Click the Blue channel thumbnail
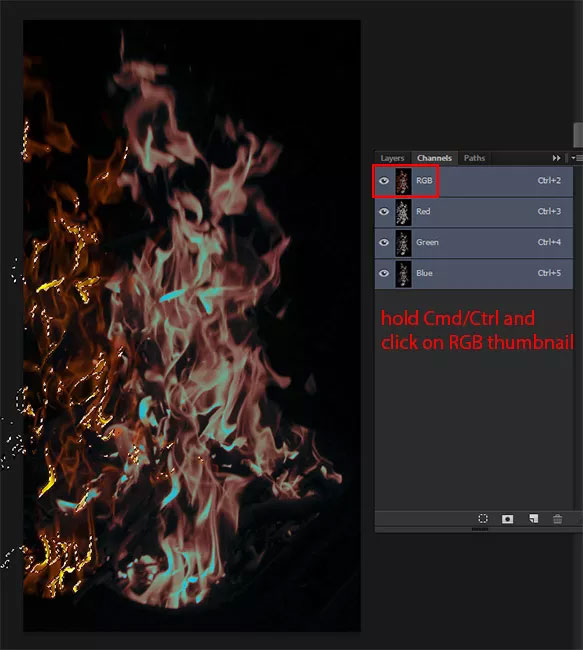Viewport: 583px width, 650px height. (403, 274)
